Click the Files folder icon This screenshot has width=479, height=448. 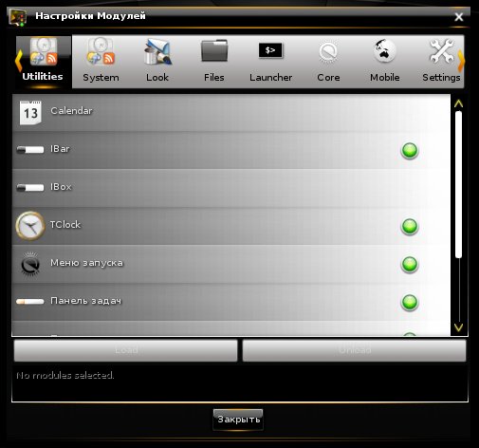(x=214, y=50)
